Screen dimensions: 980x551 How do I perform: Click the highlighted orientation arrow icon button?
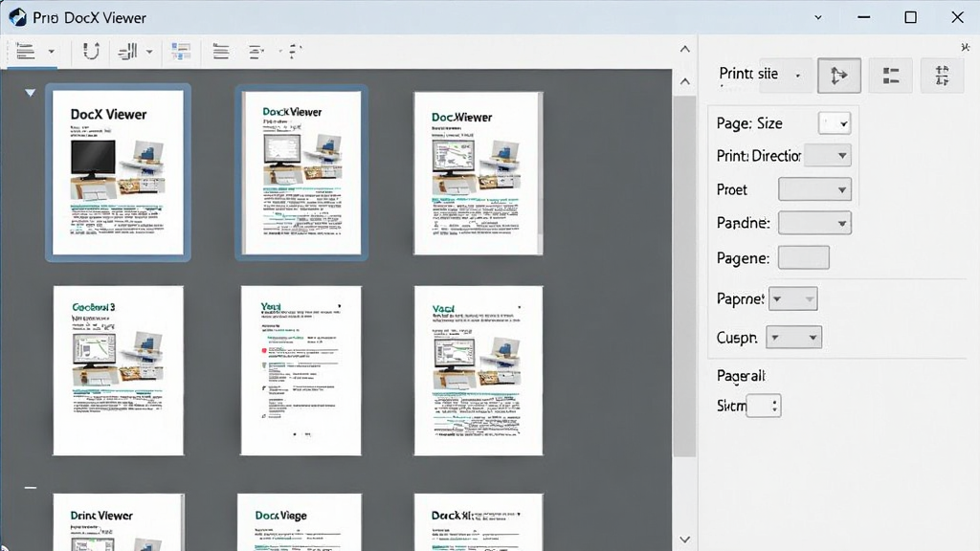point(838,76)
